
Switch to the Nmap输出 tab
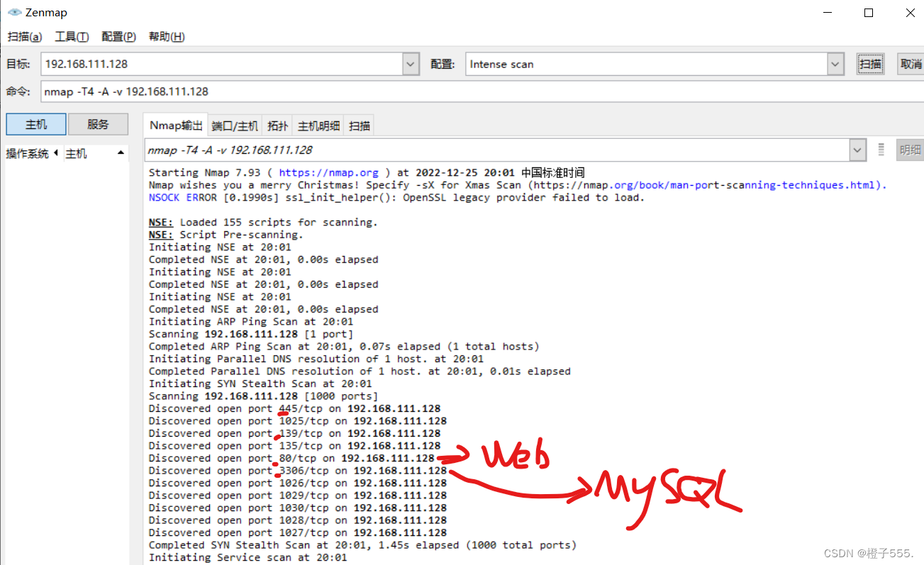coord(176,125)
